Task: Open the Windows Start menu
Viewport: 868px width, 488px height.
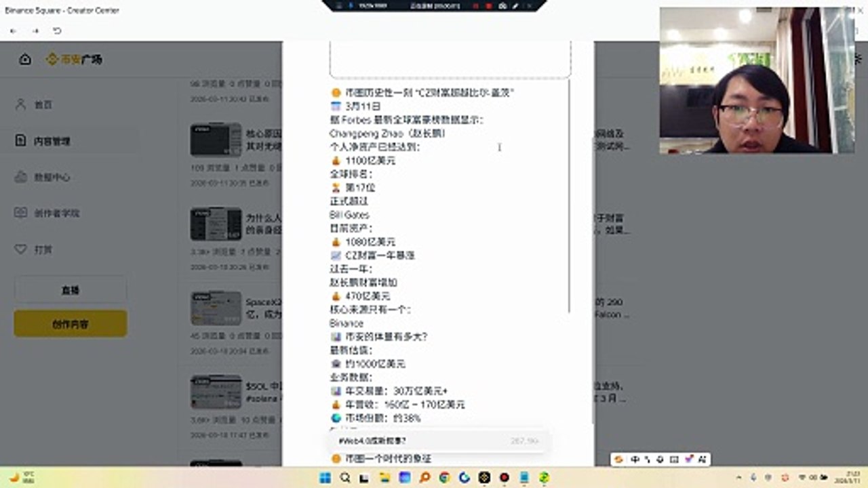Action: tap(325, 477)
